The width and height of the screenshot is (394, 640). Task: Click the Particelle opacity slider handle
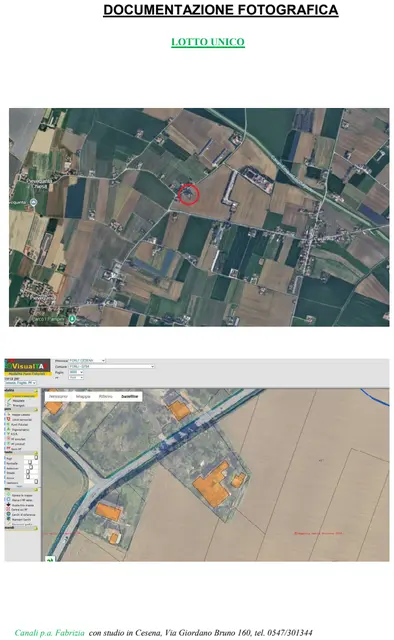click(30, 462)
